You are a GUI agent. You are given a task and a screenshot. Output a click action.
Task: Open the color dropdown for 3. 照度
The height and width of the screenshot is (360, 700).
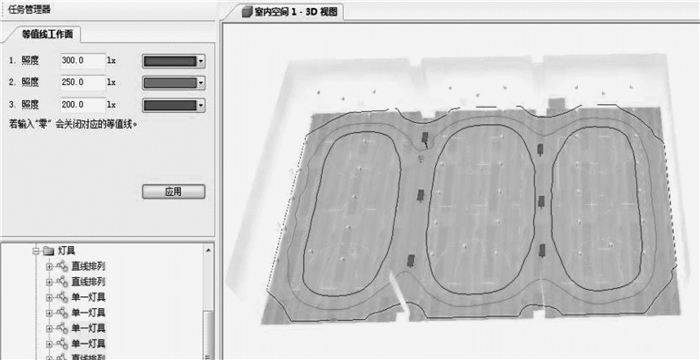point(201,105)
